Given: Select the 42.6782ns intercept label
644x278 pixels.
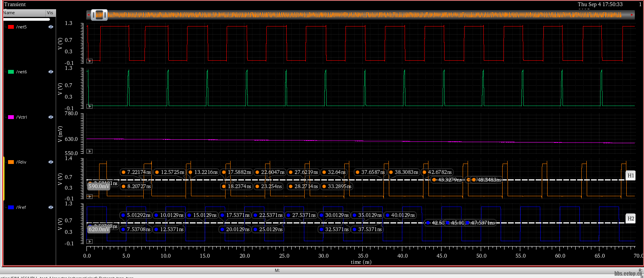Looking at the screenshot, I should pyautogui.click(x=437, y=172).
